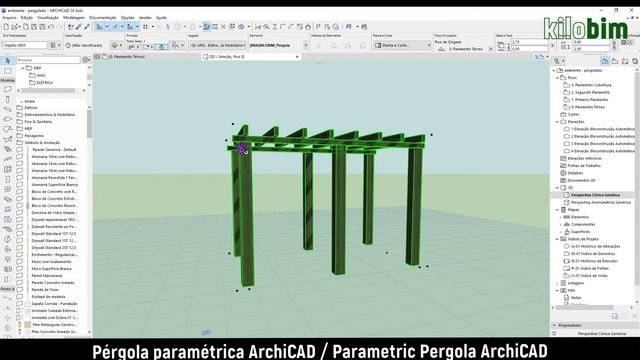The width and height of the screenshot is (640, 360).
Task: Click the Classification icon in the Info Box
Action: click(x=68, y=45)
